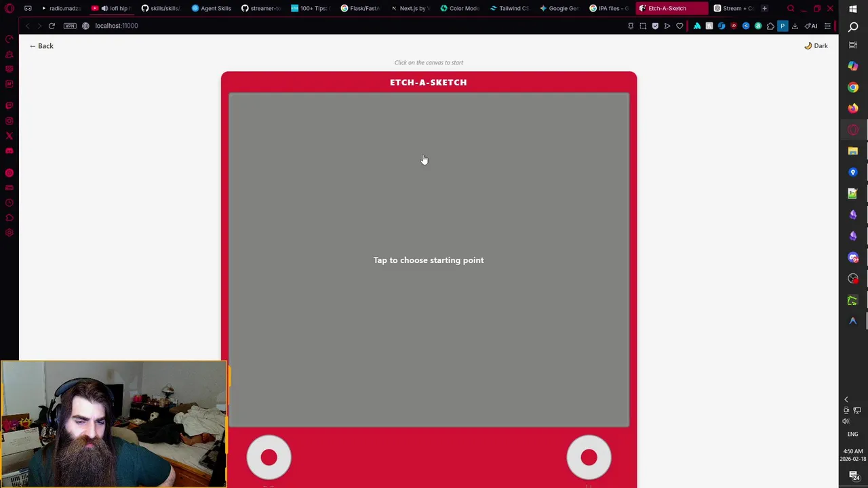The height and width of the screenshot is (488, 868).
Task: Open the notification center with 24 badge
Action: tap(854, 477)
